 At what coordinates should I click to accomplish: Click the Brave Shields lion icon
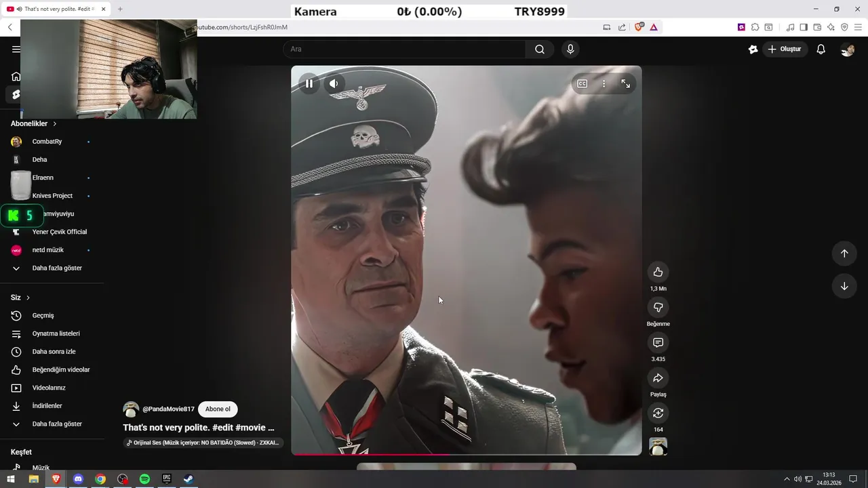(638, 27)
